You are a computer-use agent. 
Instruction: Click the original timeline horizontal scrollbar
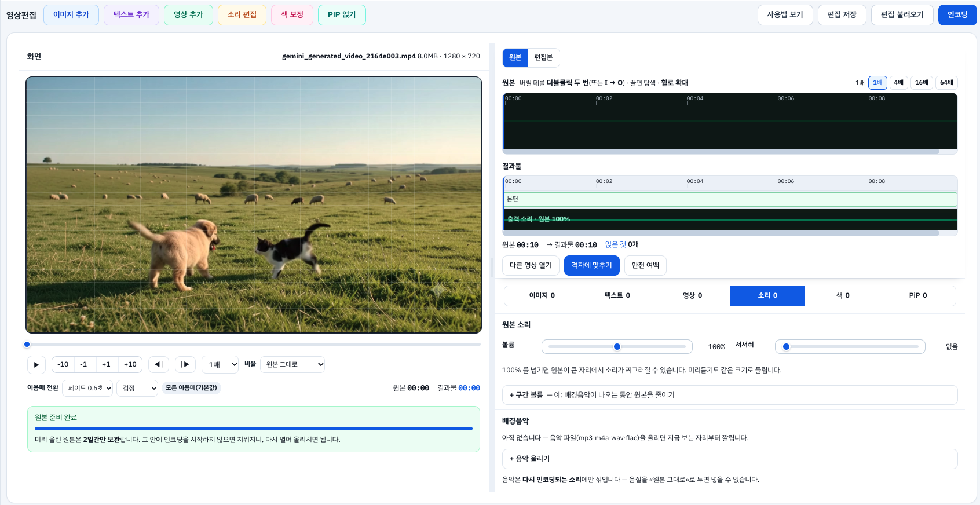pos(721,152)
